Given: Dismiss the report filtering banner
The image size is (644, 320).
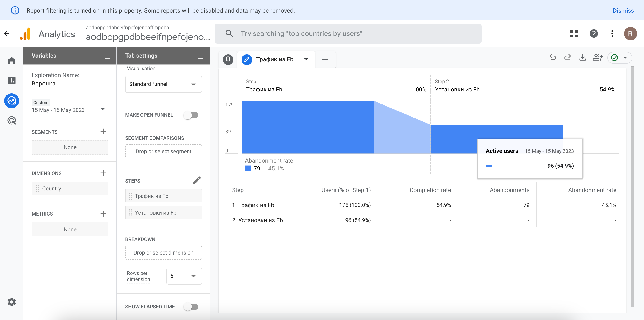Looking at the screenshot, I should click(x=623, y=10).
